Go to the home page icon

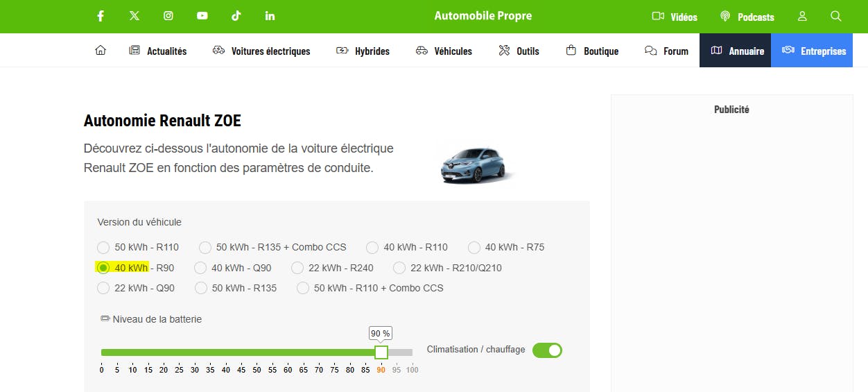[101, 51]
